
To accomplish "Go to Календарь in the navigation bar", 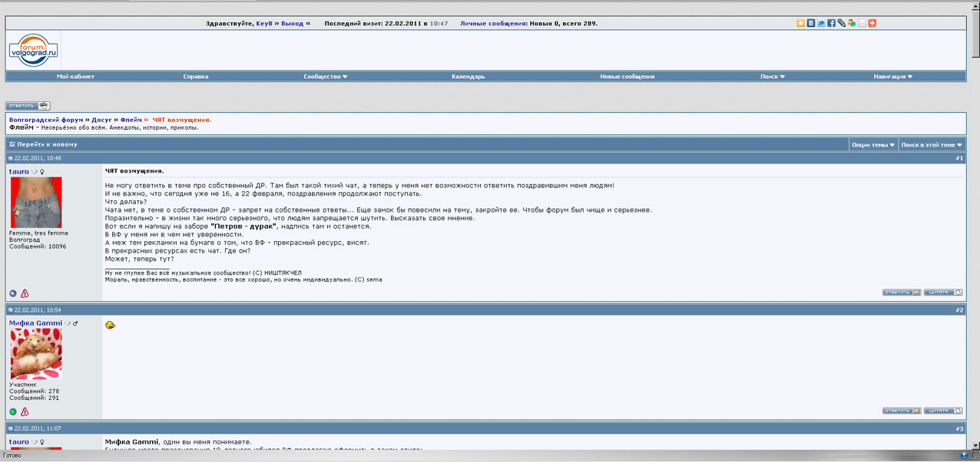I will click(x=468, y=77).
